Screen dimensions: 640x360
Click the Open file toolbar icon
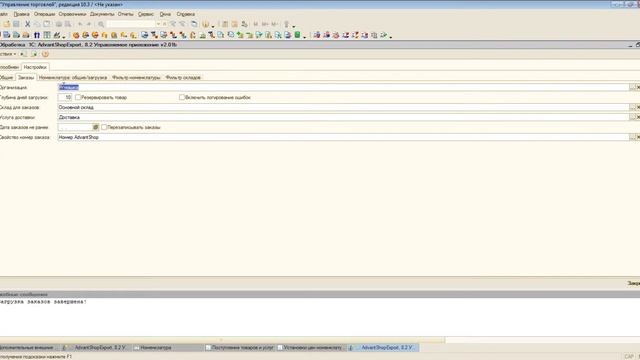[x=7, y=24]
